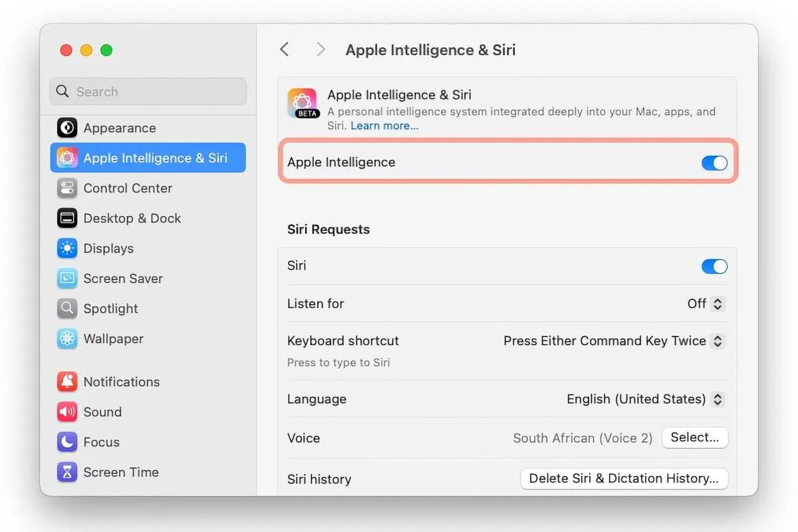Toggle the Siri switch off

(x=714, y=267)
